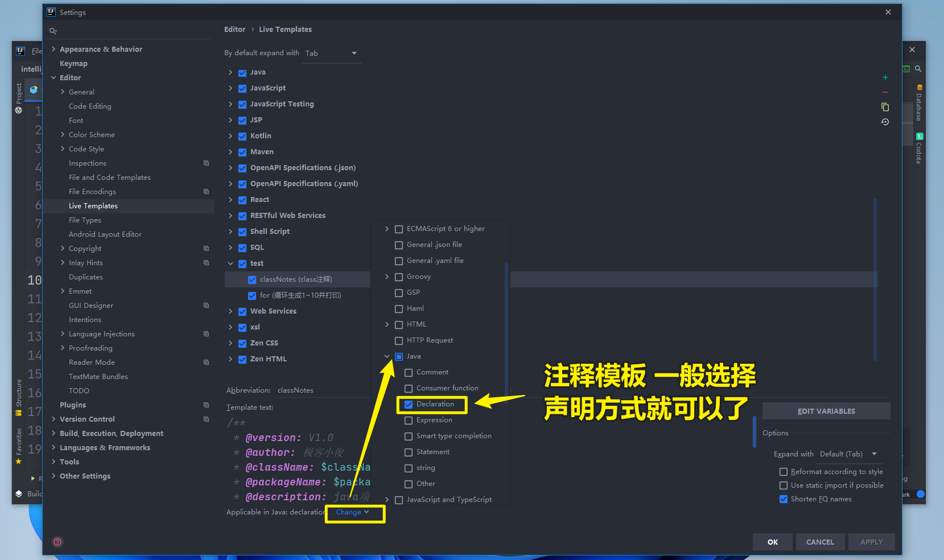Open File and Code Templates page
Viewport: 944px width, 560px height.
pos(110,178)
